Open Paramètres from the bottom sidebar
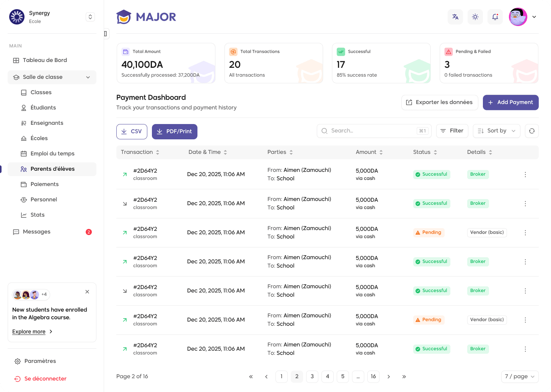 pyautogui.click(x=40, y=361)
